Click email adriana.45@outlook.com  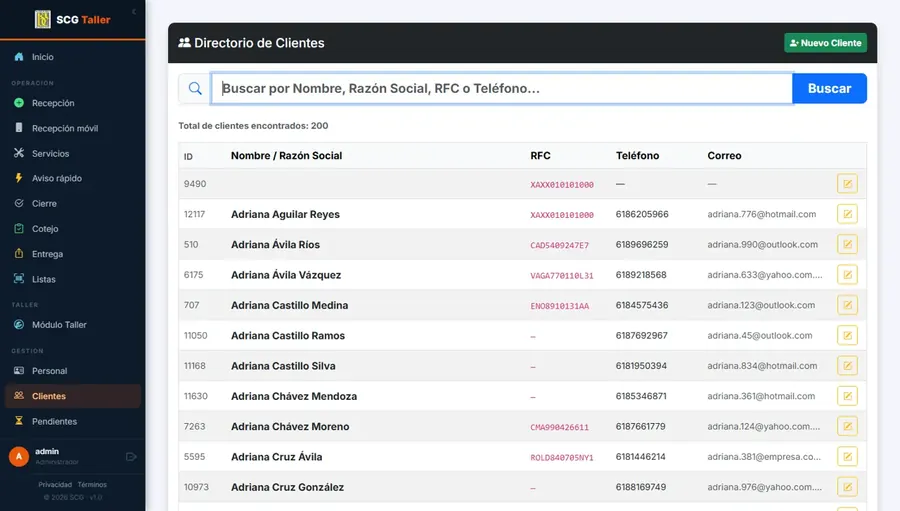tap(759, 335)
